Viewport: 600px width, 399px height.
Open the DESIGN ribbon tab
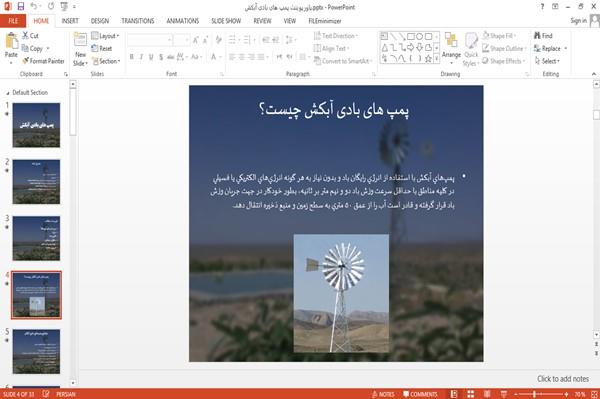click(x=99, y=21)
